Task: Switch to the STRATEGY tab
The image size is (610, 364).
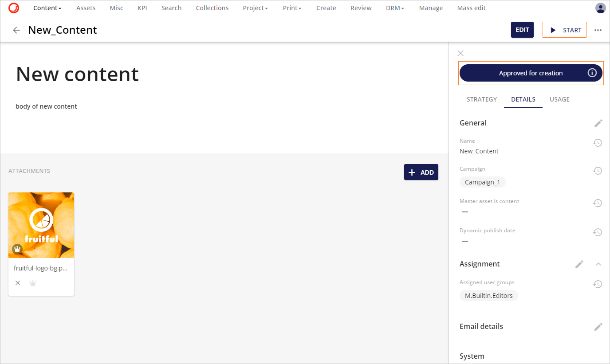Action: click(x=482, y=99)
